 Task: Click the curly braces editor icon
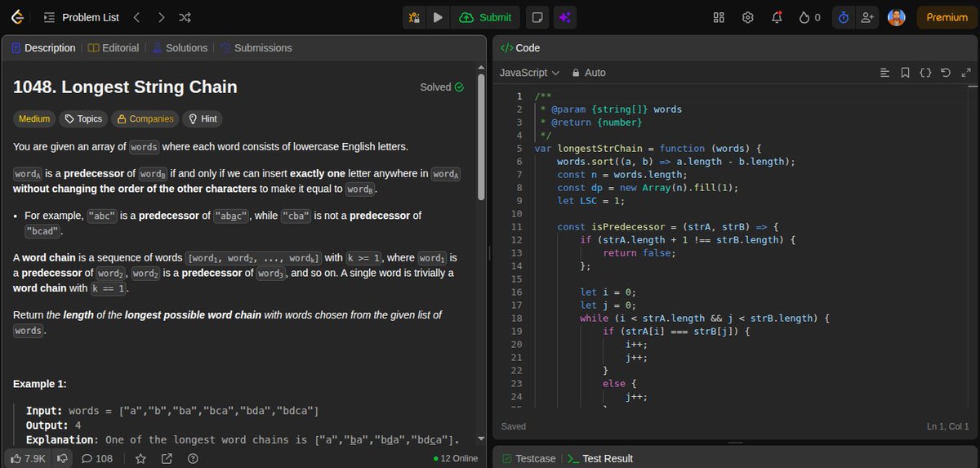click(x=925, y=73)
